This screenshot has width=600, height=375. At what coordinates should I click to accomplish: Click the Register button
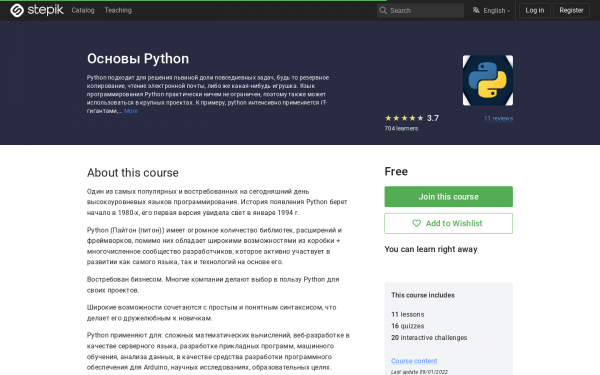pos(571,10)
